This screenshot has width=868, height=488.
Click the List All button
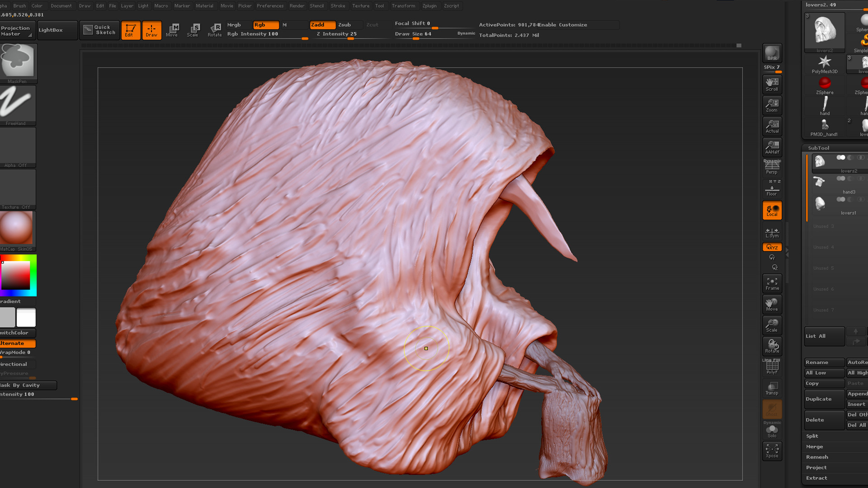[x=824, y=336]
